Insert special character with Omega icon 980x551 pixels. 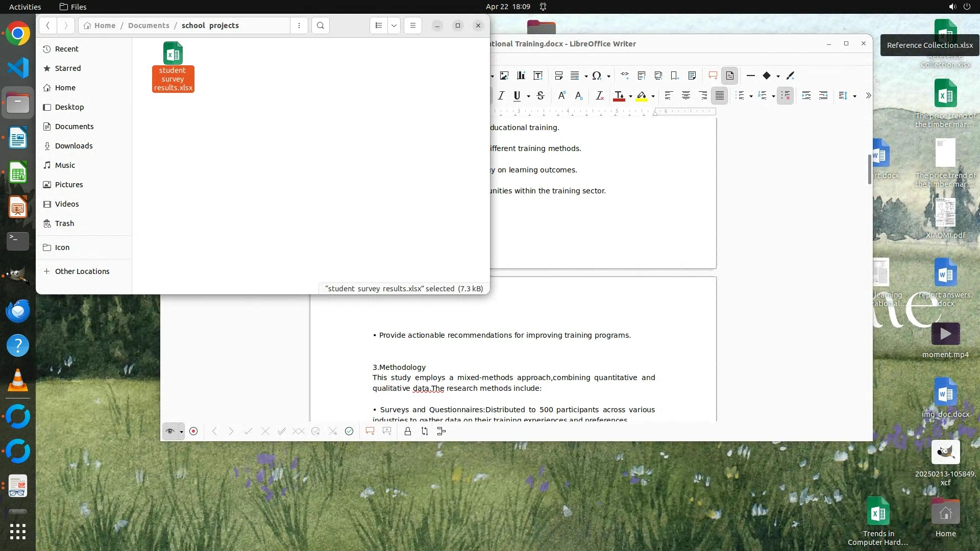coord(596,76)
